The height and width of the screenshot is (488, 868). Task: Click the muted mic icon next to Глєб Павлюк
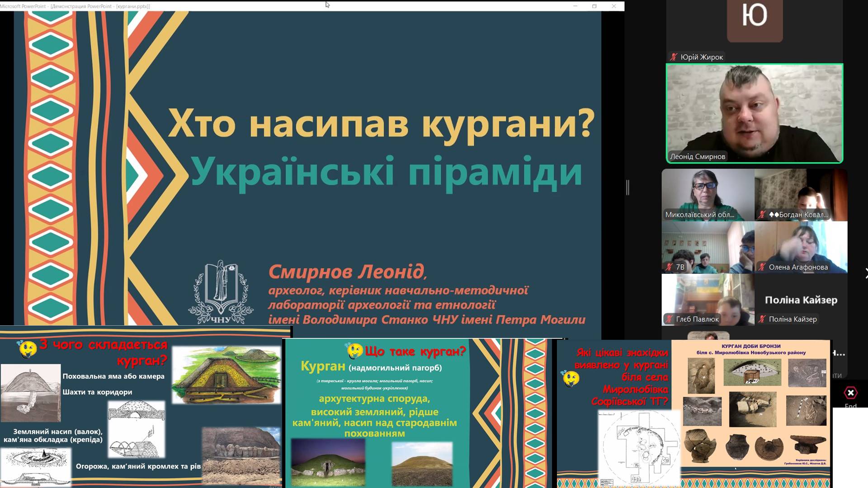[x=669, y=319]
